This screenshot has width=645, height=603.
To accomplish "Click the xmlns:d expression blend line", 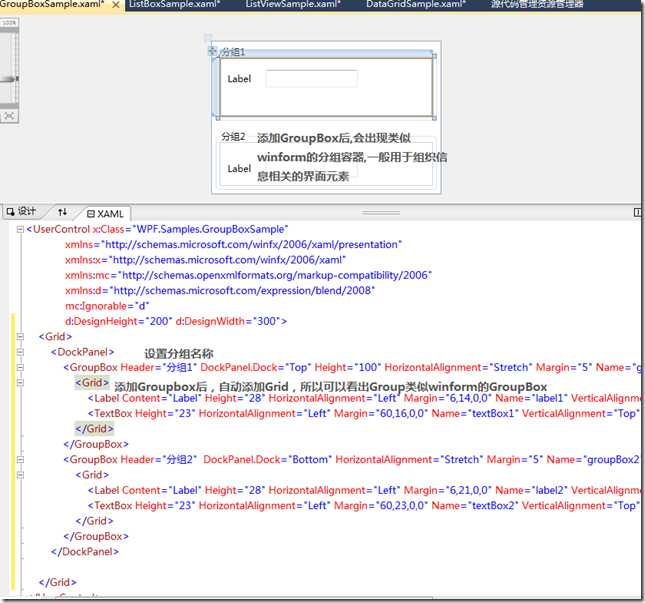I will click(x=220, y=291).
